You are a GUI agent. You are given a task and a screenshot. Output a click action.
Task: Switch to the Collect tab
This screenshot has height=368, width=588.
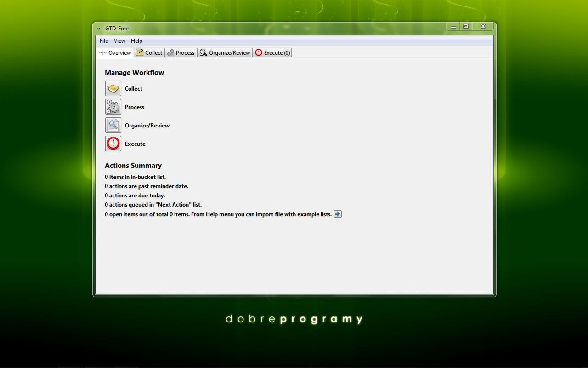tap(149, 53)
